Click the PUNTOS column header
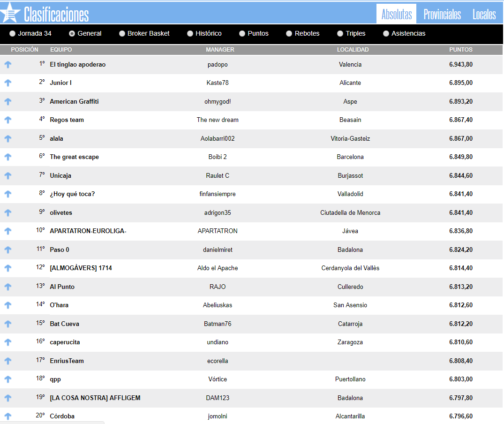 460,50
